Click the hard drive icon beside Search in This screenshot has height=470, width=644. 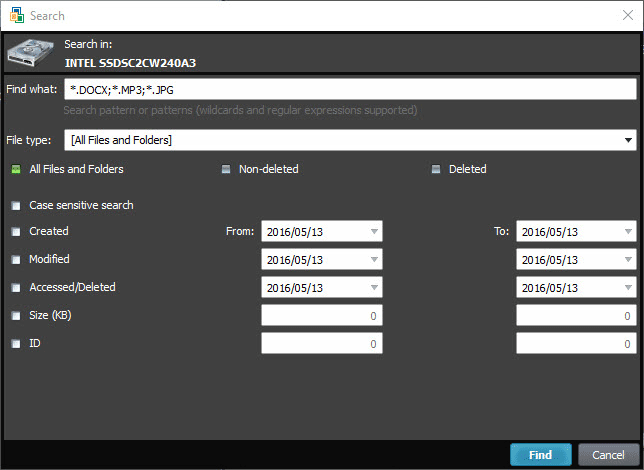point(30,53)
